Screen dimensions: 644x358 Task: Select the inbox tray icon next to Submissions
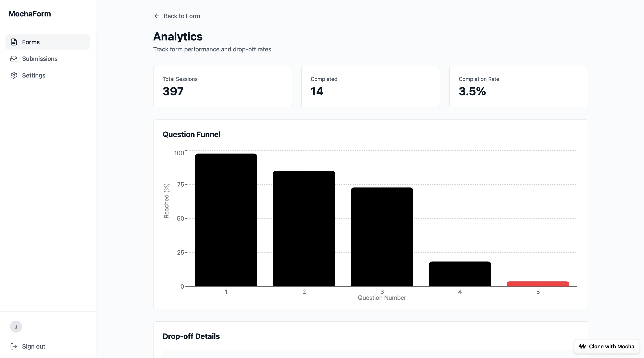[14, 59]
